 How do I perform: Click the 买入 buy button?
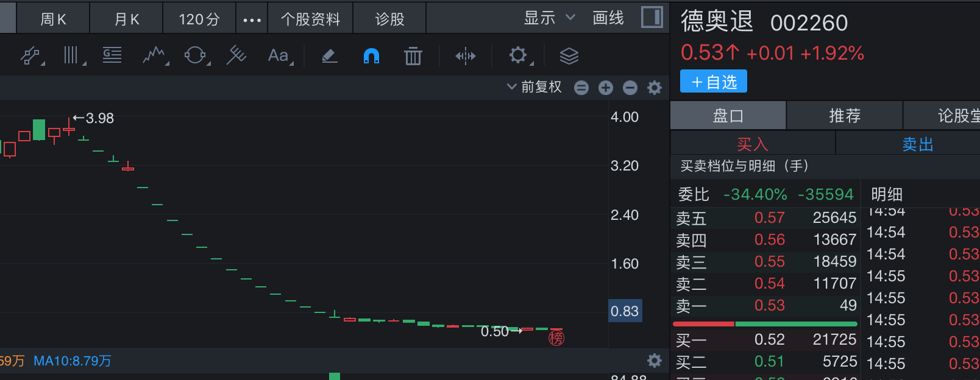point(752,144)
